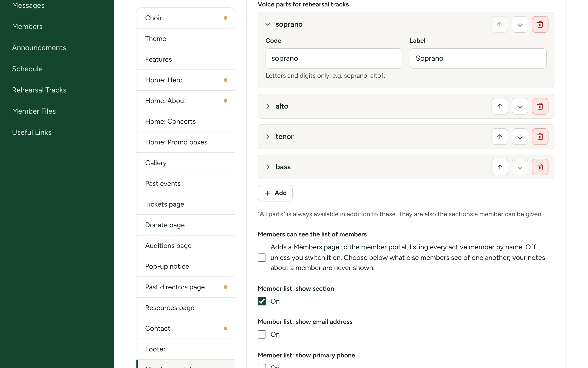The width and height of the screenshot is (588, 368).
Task: Select the Choir settings tab
Action: coord(185,18)
